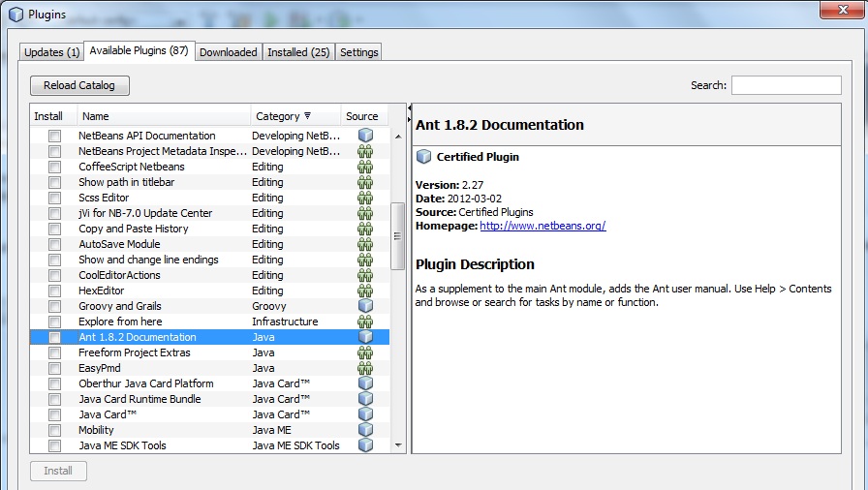
Task: Click the cube icon for Oberthur Java Card Platform
Action: point(365,383)
